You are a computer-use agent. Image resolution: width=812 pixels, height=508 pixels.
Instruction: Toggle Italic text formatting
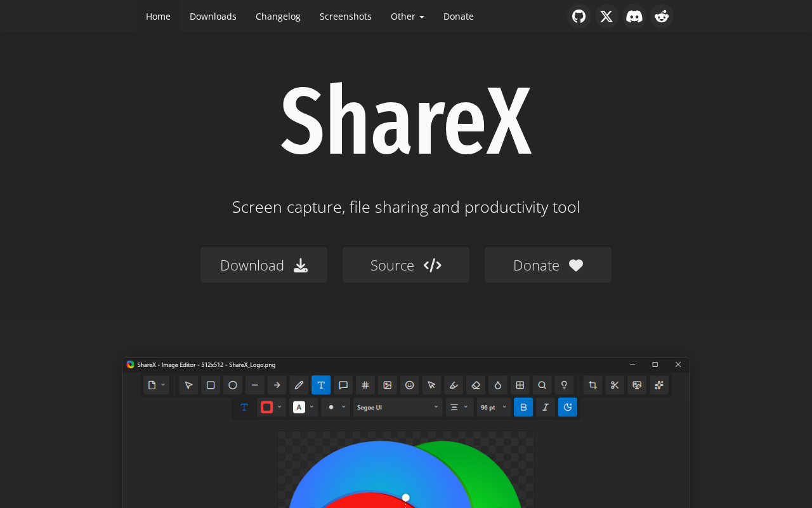pos(546,407)
